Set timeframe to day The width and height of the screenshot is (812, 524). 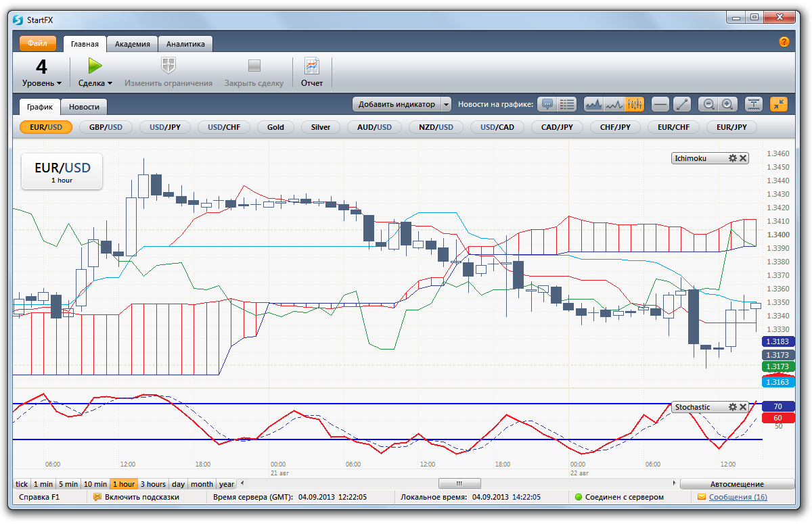[178, 484]
